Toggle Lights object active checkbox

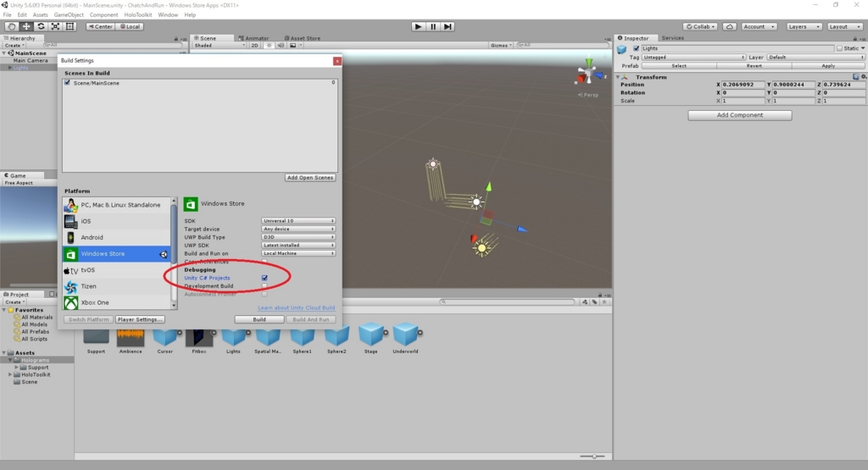tap(636, 48)
